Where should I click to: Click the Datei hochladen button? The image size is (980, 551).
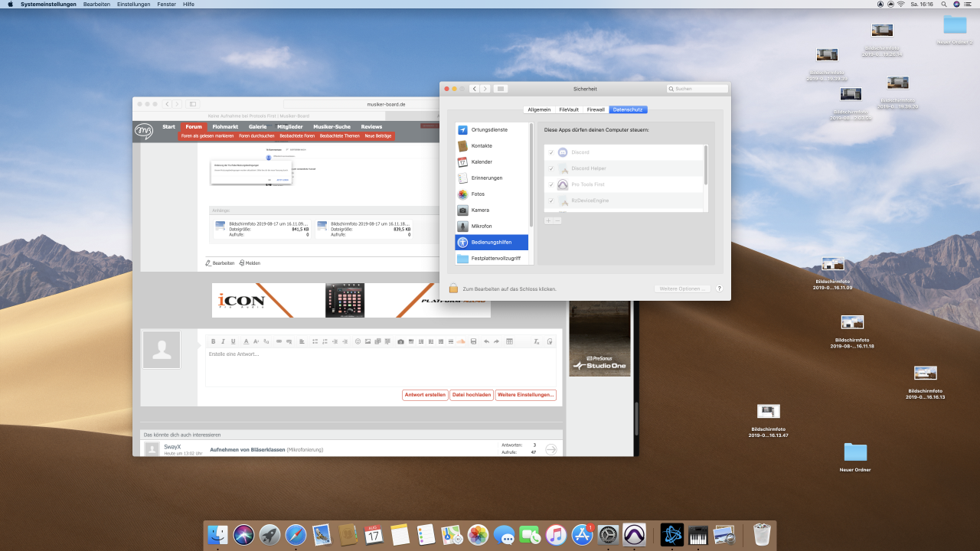pos(472,395)
